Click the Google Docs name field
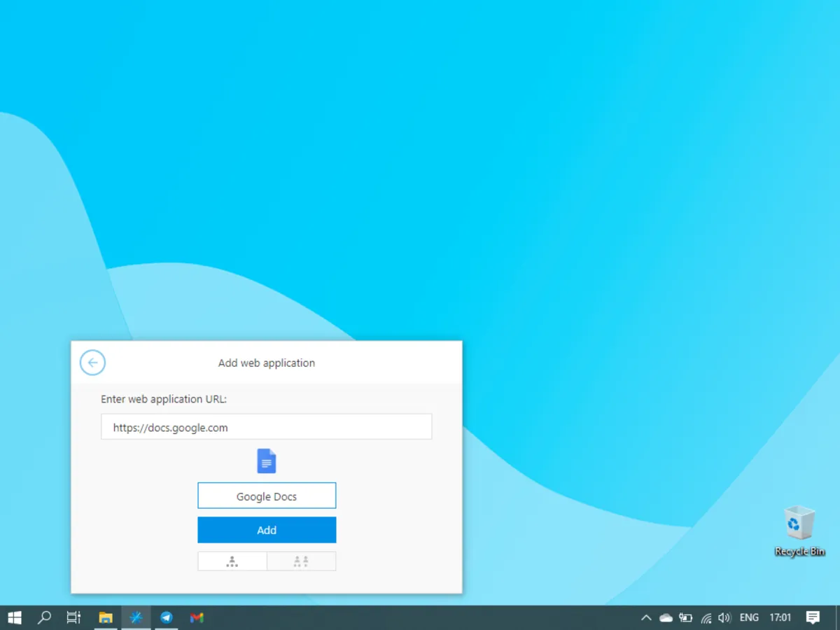 [x=267, y=496]
